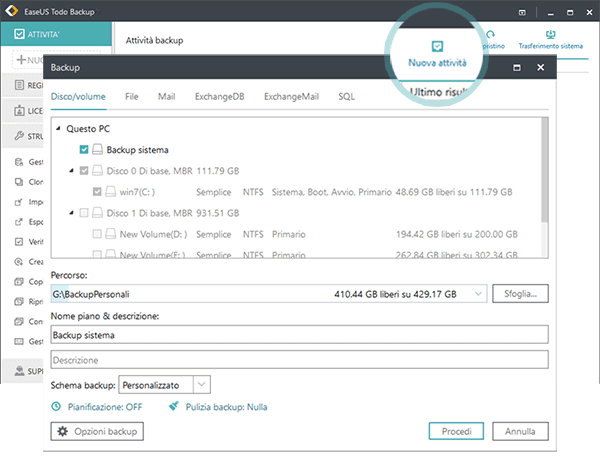Click the plan name field Backup sistema

[299, 335]
